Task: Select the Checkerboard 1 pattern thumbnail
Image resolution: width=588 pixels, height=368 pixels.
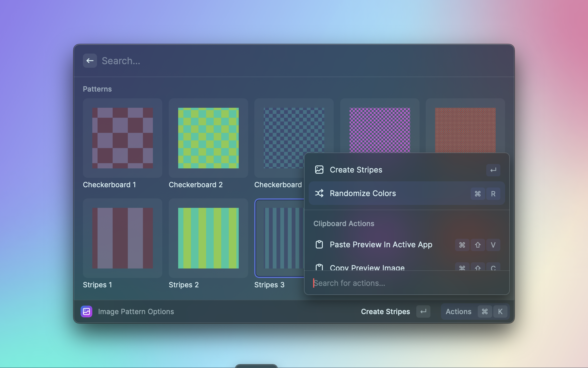Action: point(123,138)
